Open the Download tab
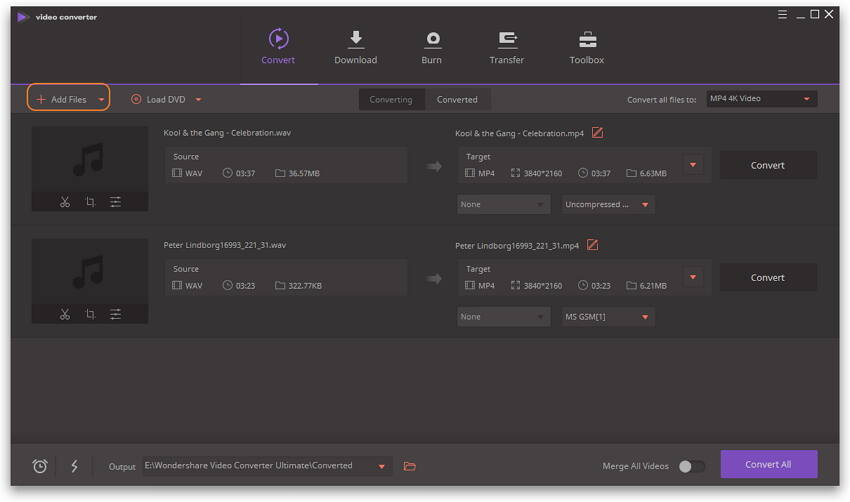Screen dimensions: 850x502 click(x=356, y=47)
